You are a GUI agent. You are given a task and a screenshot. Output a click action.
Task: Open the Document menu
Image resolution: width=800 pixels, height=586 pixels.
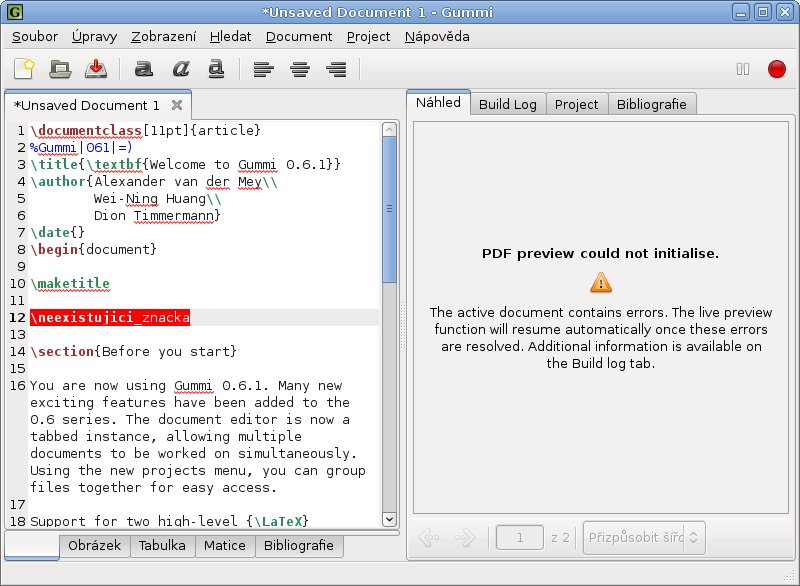[299, 37]
